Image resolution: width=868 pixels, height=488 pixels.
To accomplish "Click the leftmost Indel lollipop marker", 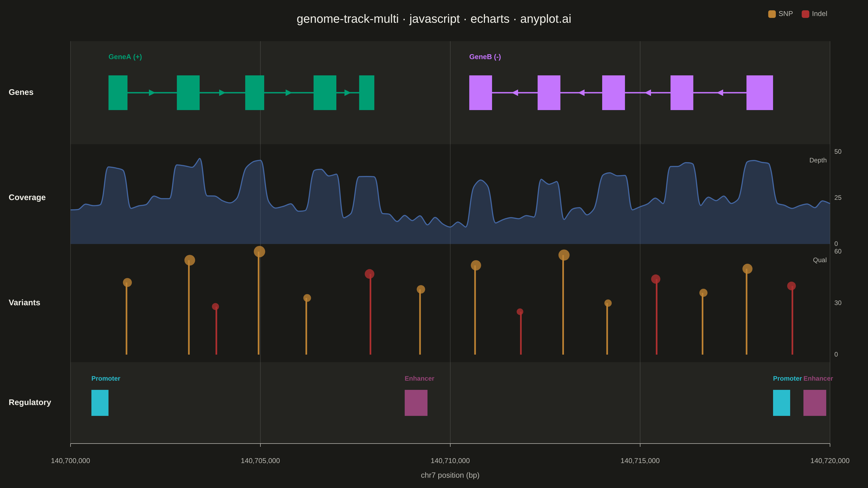I will tap(215, 306).
